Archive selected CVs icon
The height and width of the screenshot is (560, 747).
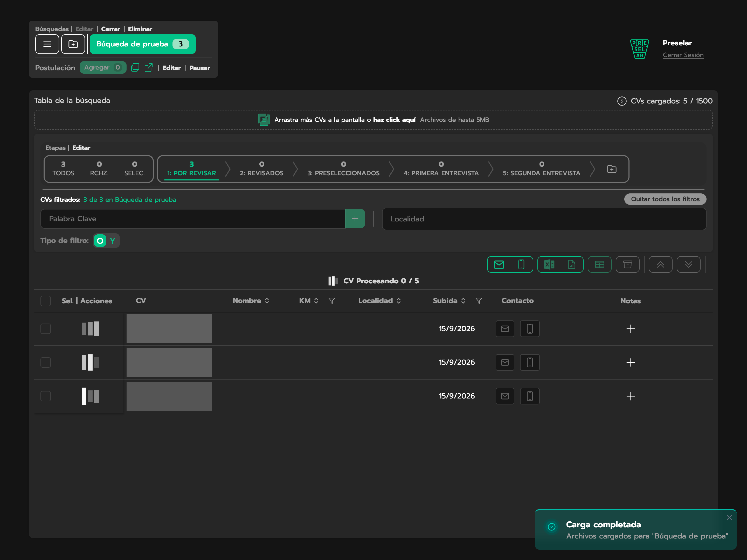[x=627, y=264]
